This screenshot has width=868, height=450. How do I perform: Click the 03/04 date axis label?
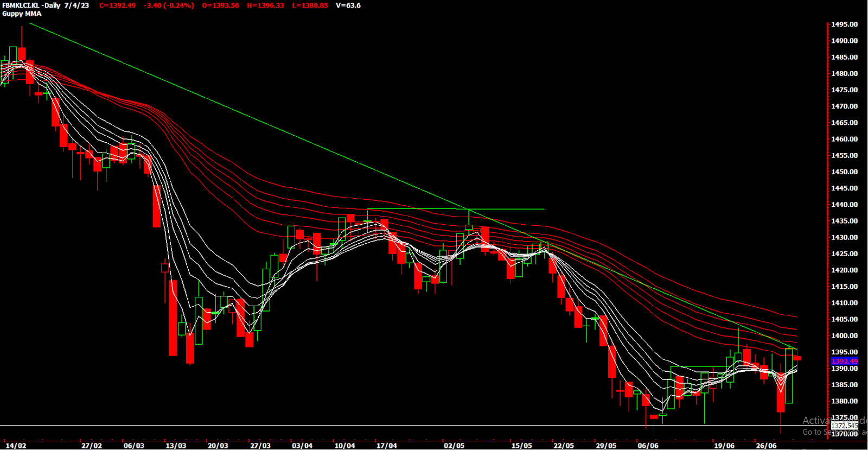[x=302, y=446]
